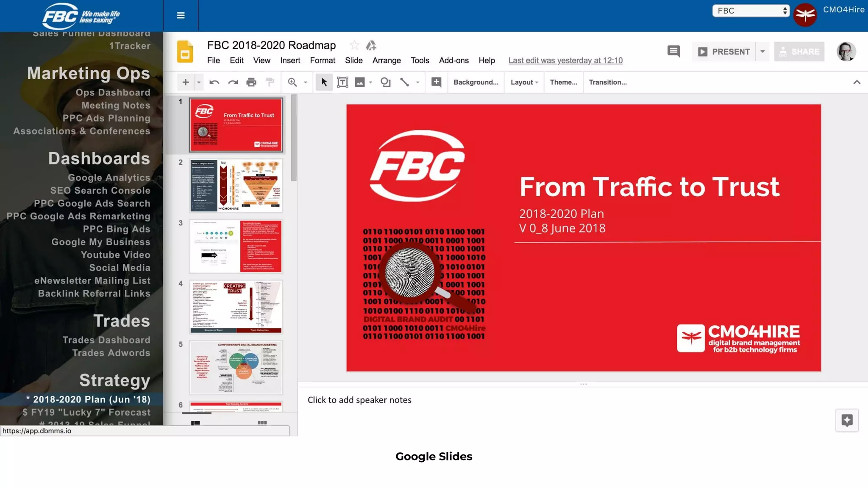868x488 pixels.
Task: Open the Help menu
Action: pyautogui.click(x=487, y=61)
